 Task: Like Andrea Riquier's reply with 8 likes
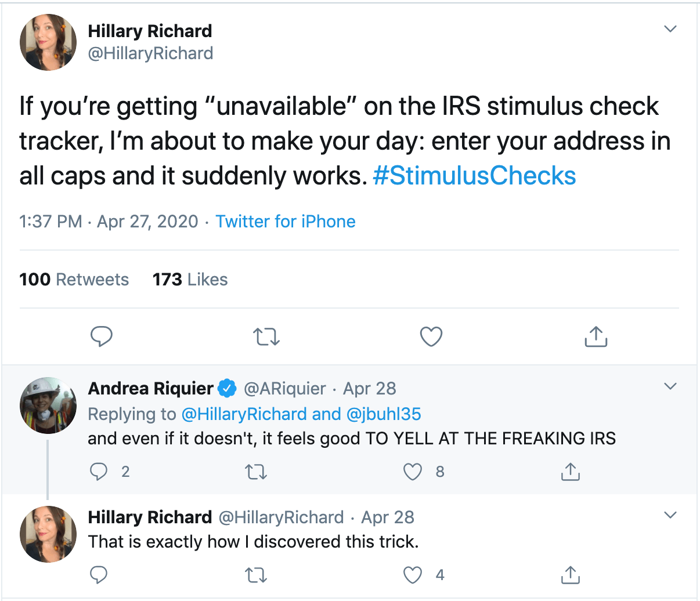click(413, 472)
